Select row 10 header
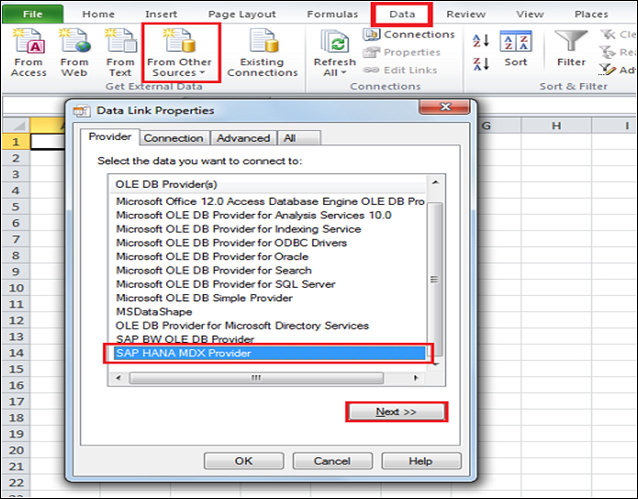Screen dimensions: 638x499 click(x=15, y=288)
